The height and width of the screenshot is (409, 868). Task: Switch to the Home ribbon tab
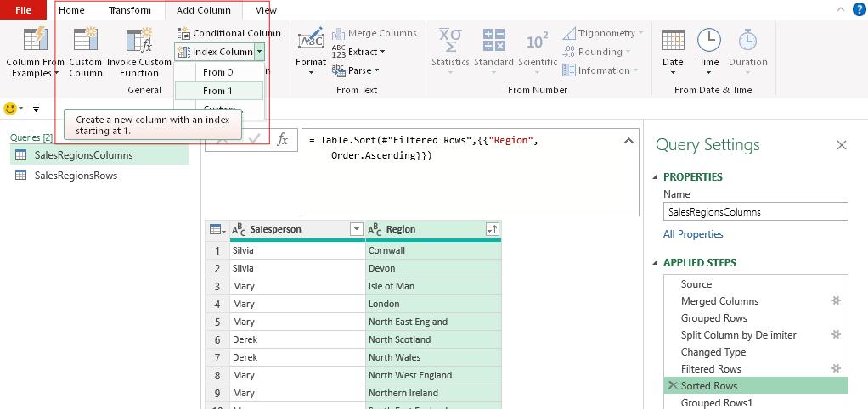click(x=71, y=10)
